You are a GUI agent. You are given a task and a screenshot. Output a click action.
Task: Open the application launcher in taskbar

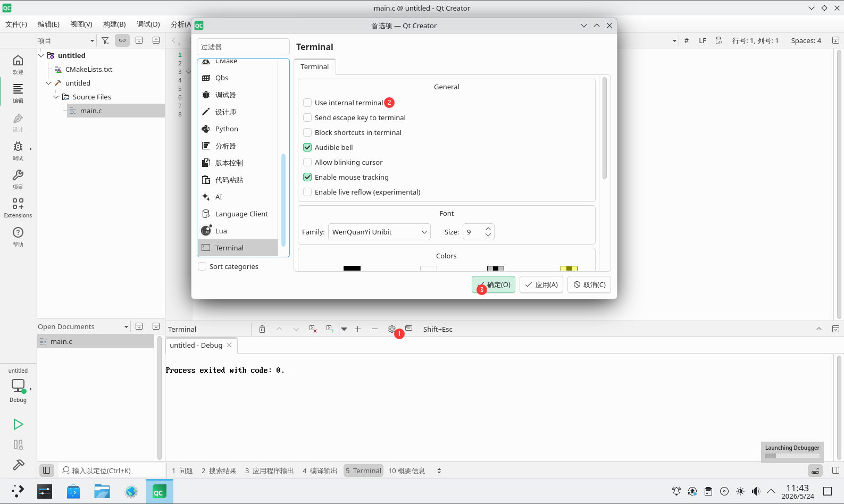point(18,491)
